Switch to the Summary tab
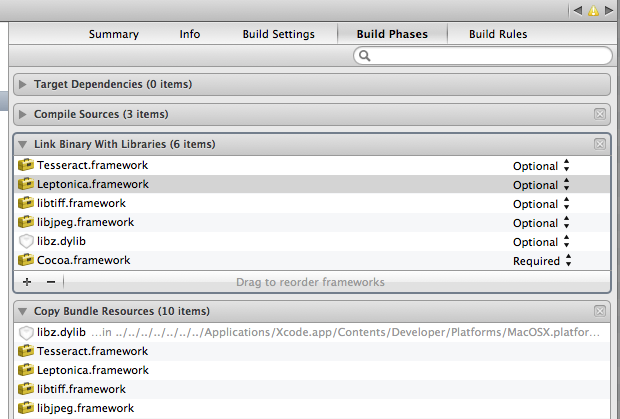This screenshot has height=419, width=620. (x=113, y=34)
